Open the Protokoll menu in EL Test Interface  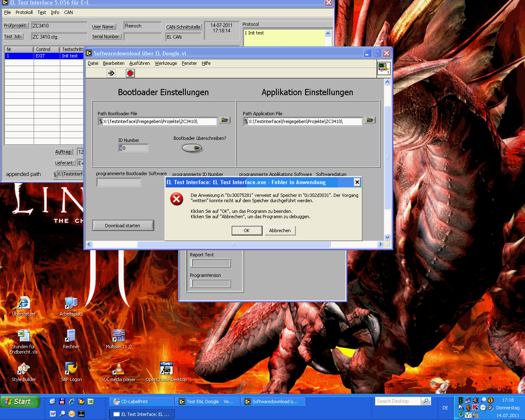24,12
